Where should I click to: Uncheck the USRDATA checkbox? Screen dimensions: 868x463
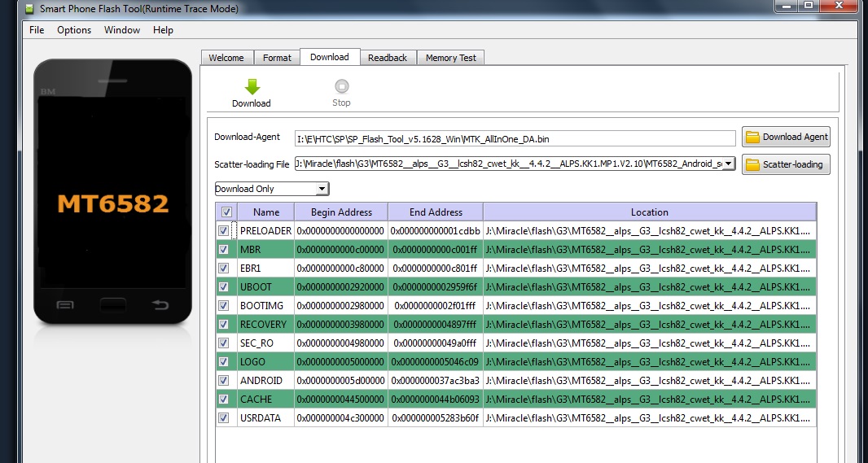pos(224,417)
